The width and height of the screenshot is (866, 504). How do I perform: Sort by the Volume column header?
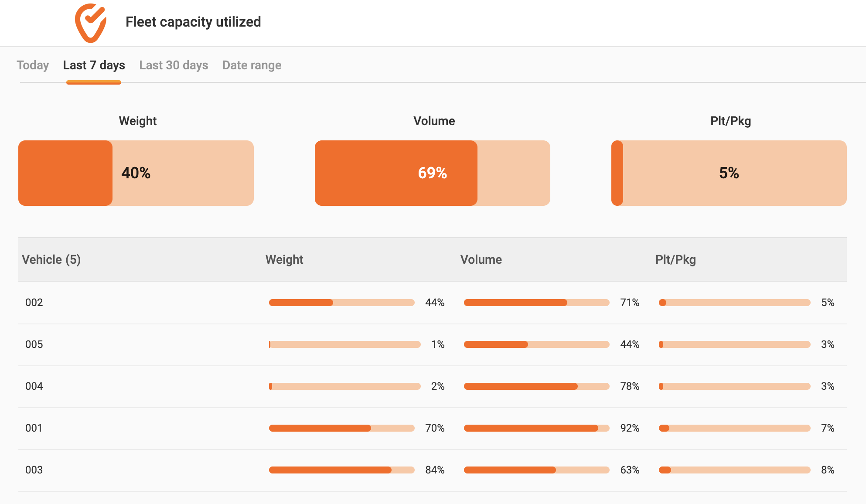tap(481, 260)
